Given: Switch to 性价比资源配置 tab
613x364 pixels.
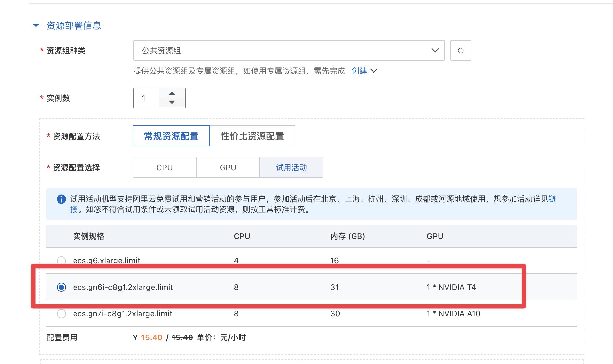Looking at the screenshot, I should point(252,136).
